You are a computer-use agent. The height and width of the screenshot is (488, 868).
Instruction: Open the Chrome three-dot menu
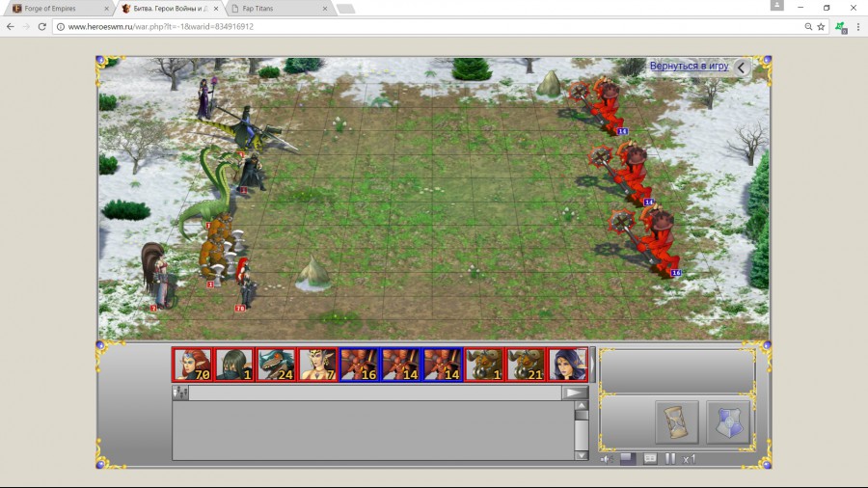[x=858, y=27]
